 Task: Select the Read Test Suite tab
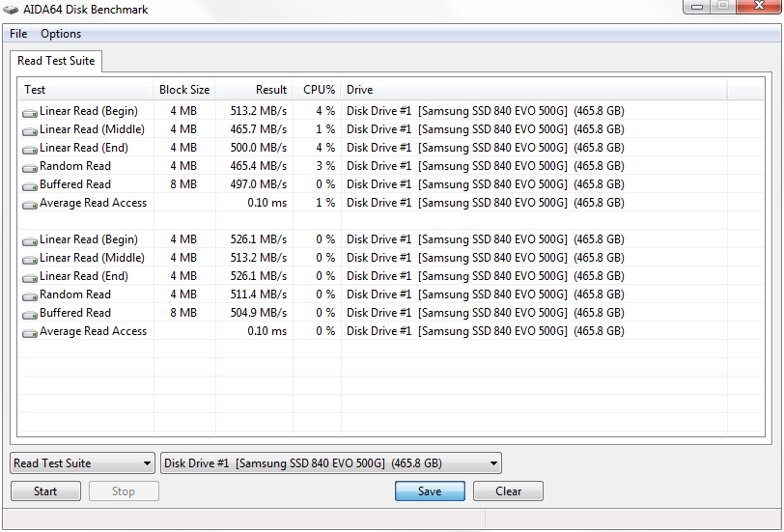(56, 61)
